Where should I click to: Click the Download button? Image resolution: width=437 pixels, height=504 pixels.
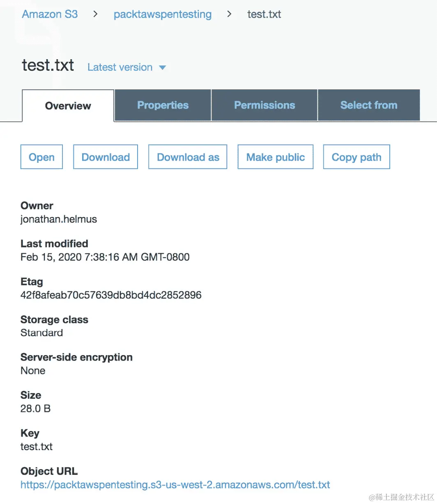(x=106, y=157)
